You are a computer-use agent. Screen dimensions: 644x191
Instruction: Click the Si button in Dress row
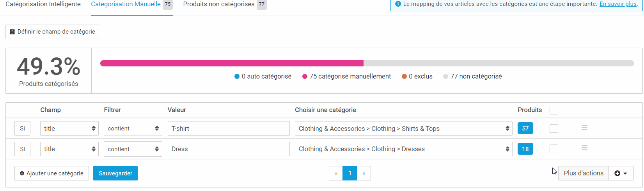coord(22,149)
